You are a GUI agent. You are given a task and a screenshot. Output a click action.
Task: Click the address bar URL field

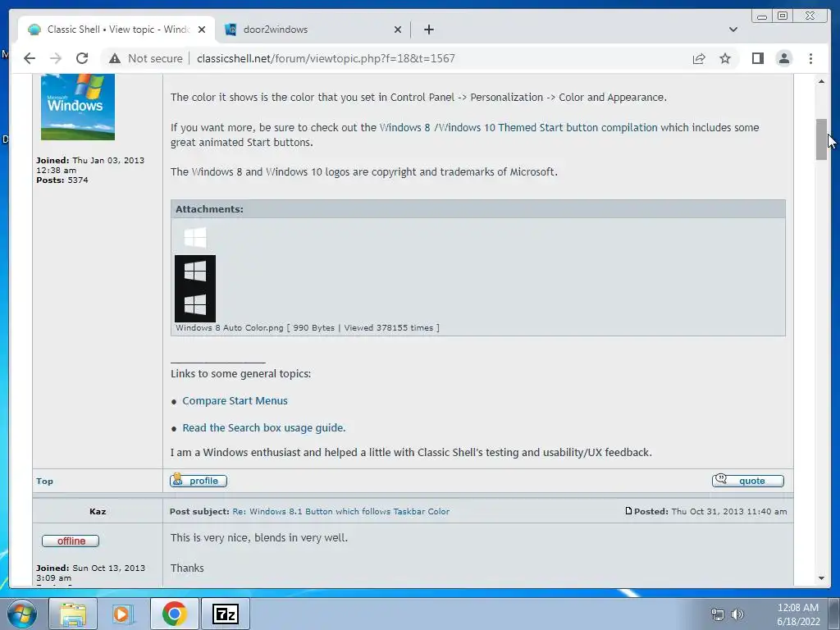(x=326, y=58)
